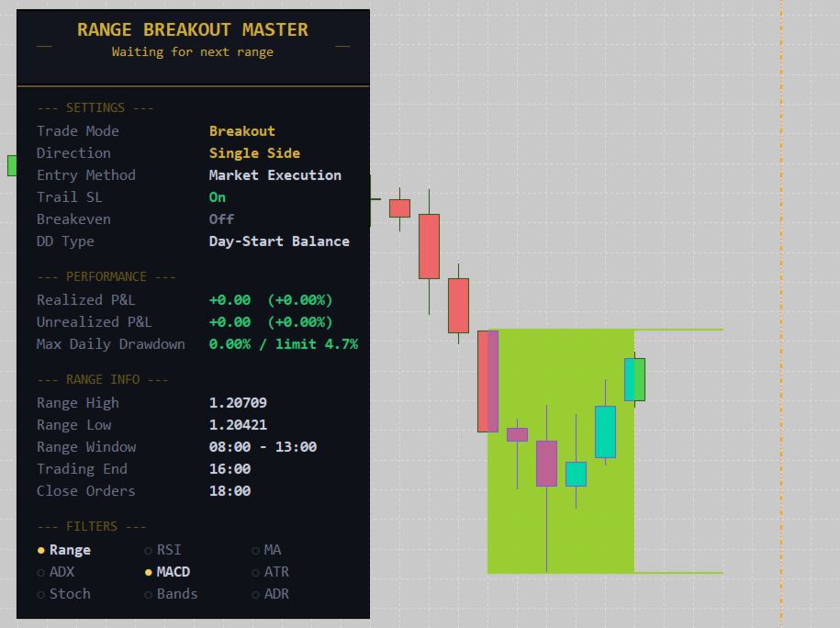Click the Range Low value 1.20421
The width and height of the screenshot is (840, 628).
(x=238, y=424)
